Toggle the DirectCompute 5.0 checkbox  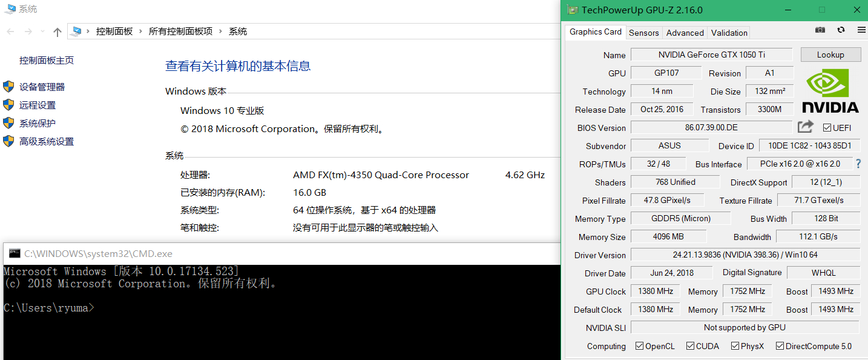pyautogui.click(x=780, y=346)
